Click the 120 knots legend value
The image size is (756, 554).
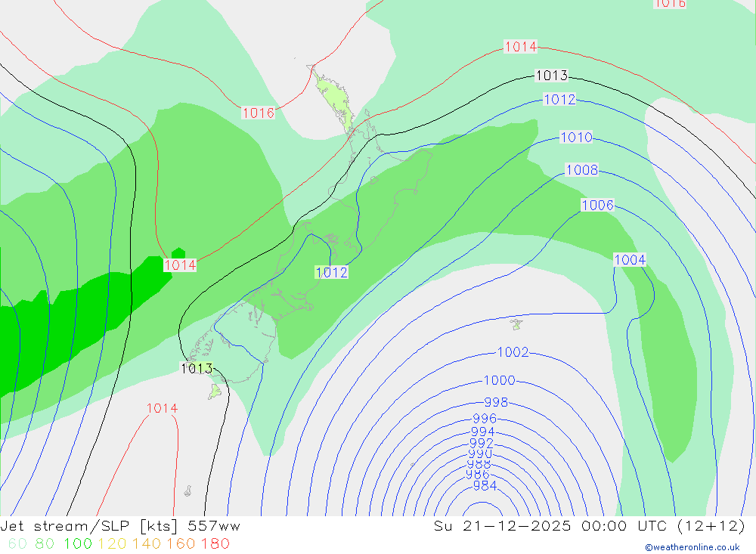pyautogui.click(x=112, y=544)
